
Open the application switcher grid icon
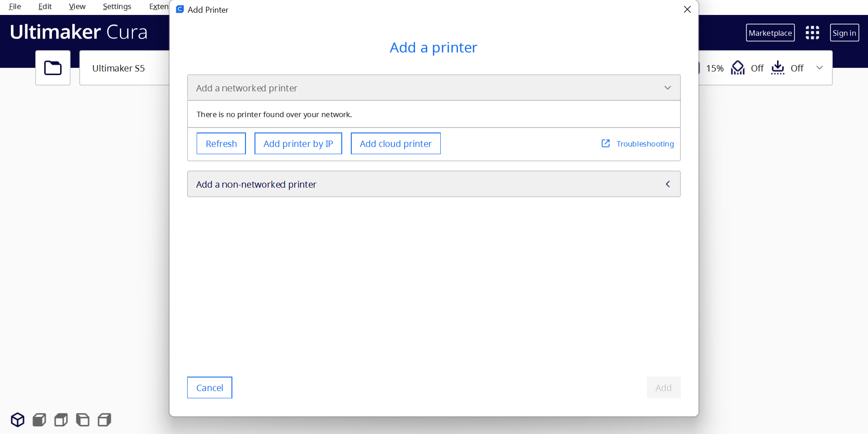pyautogui.click(x=812, y=33)
